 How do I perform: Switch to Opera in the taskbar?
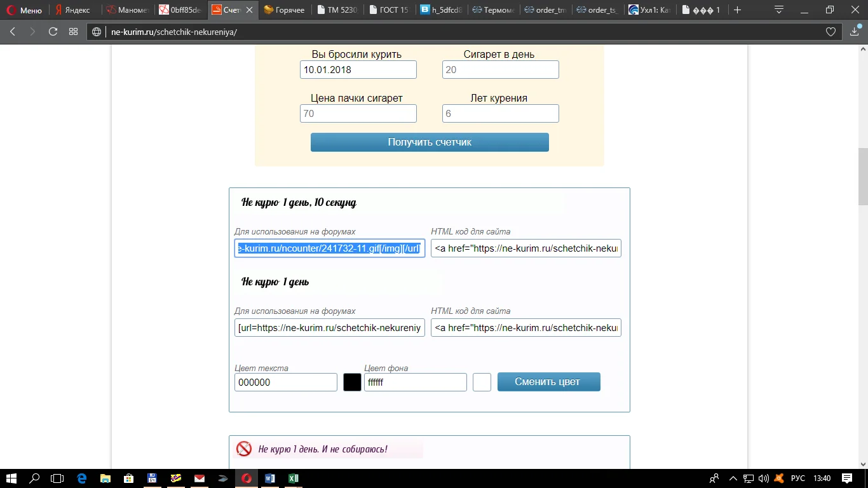coord(246,478)
